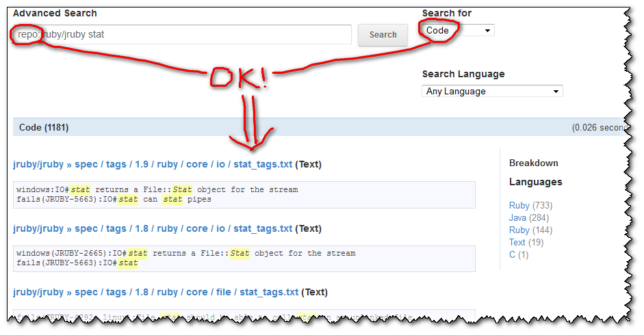This screenshot has height=335, width=644.
Task: Click snippet line 'fails(JRUBY-5663):IO#stat can stat pipes'
Action: point(114,199)
